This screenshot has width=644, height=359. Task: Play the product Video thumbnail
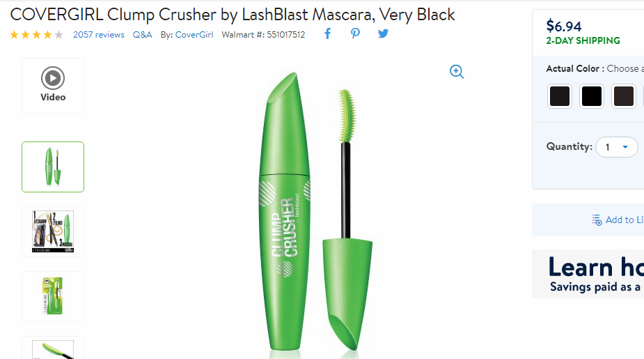pyautogui.click(x=53, y=86)
